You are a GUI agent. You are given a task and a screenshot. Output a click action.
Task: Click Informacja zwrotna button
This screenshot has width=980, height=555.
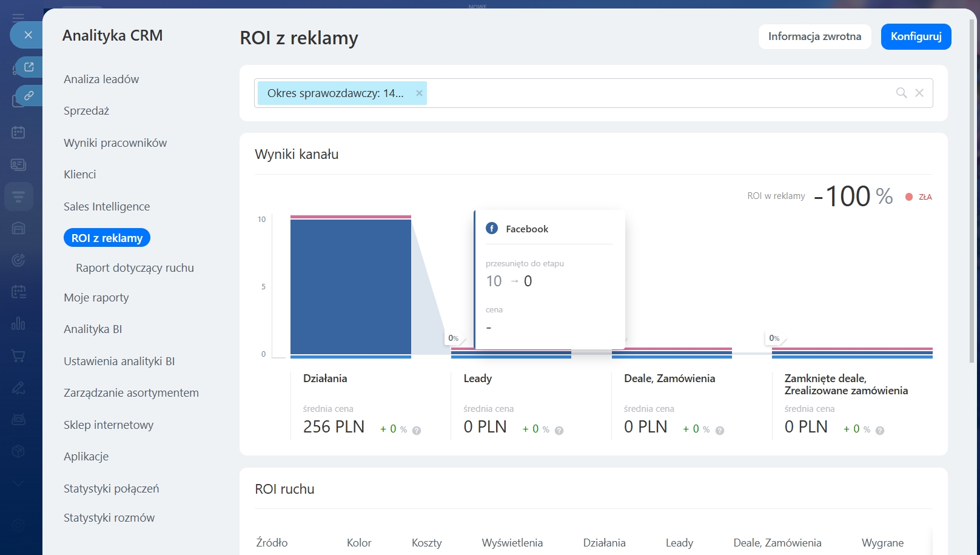tap(814, 36)
